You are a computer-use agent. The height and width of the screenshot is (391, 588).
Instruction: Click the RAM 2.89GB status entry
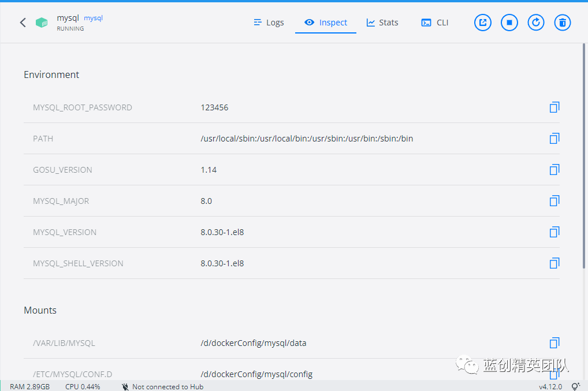coord(29,386)
